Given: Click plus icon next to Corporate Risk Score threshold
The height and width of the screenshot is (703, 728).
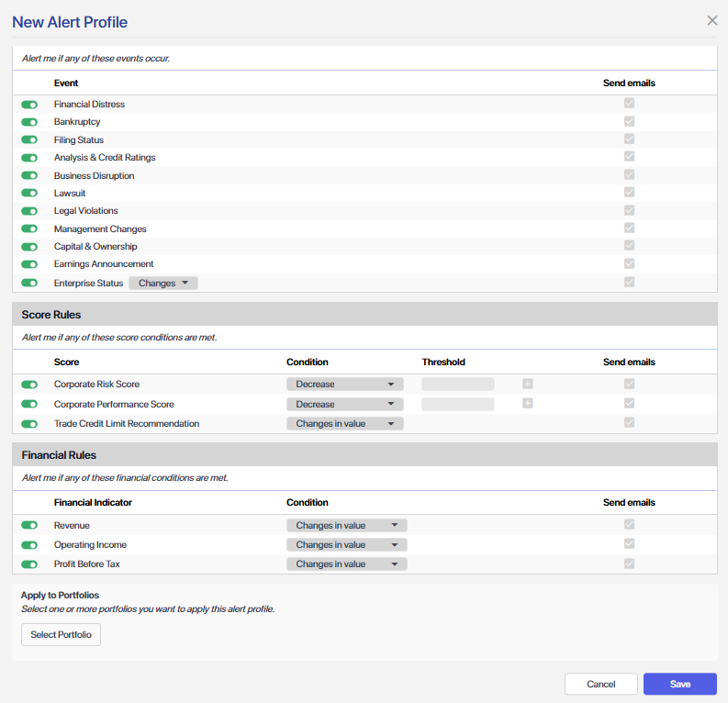Looking at the screenshot, I should 528,385.
